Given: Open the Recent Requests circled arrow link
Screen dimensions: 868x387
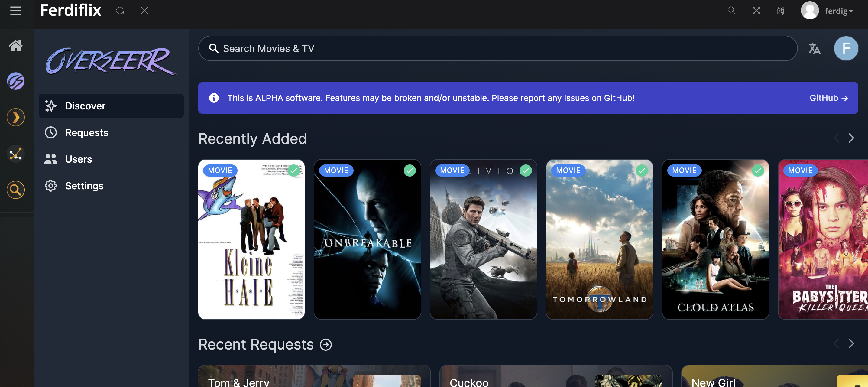Looking at the screenshot, I should (x=326, y=345).
